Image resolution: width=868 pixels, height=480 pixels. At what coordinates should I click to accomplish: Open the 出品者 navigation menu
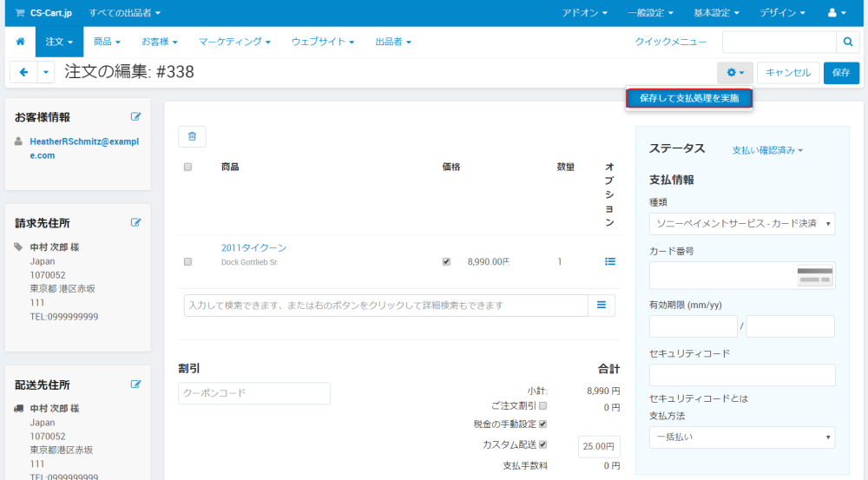tap(393, 42)
